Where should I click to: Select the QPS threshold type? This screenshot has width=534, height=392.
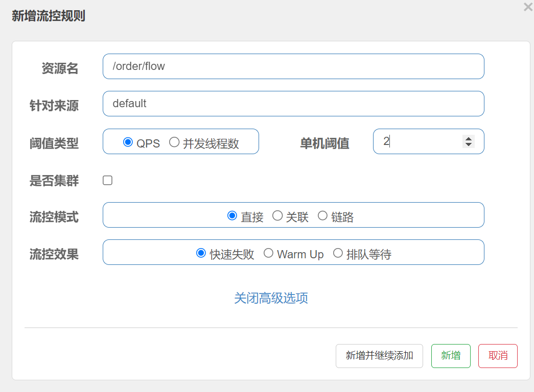pos(129,141)
